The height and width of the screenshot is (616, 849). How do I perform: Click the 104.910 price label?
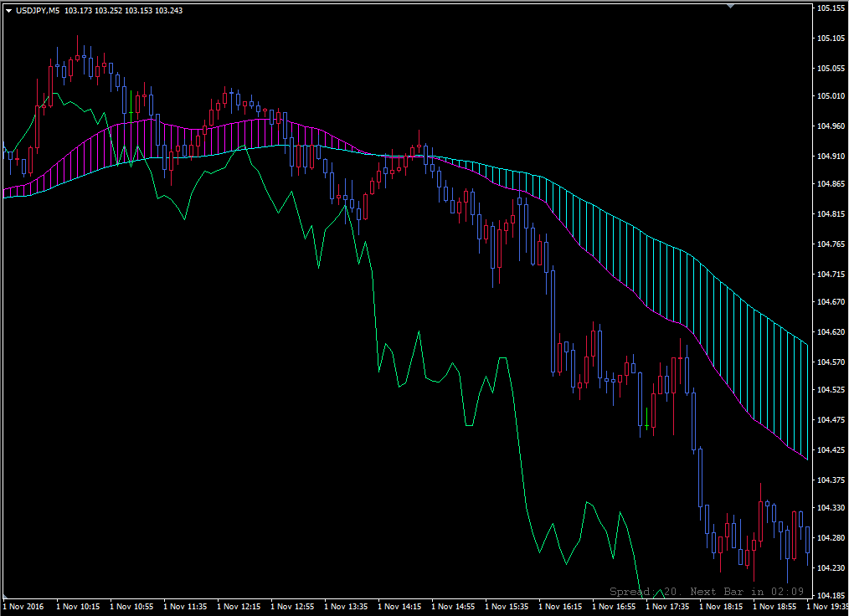pyautogui.click(x=831, y=156)
